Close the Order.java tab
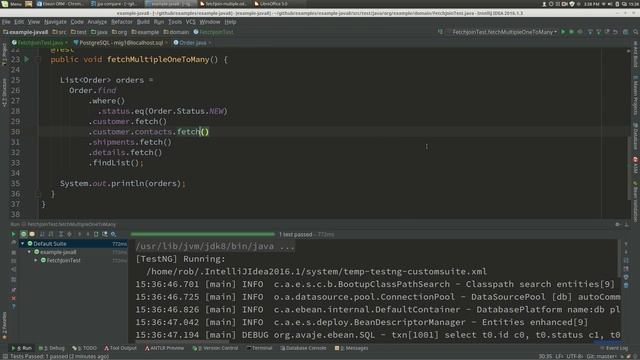 [210, 42]
